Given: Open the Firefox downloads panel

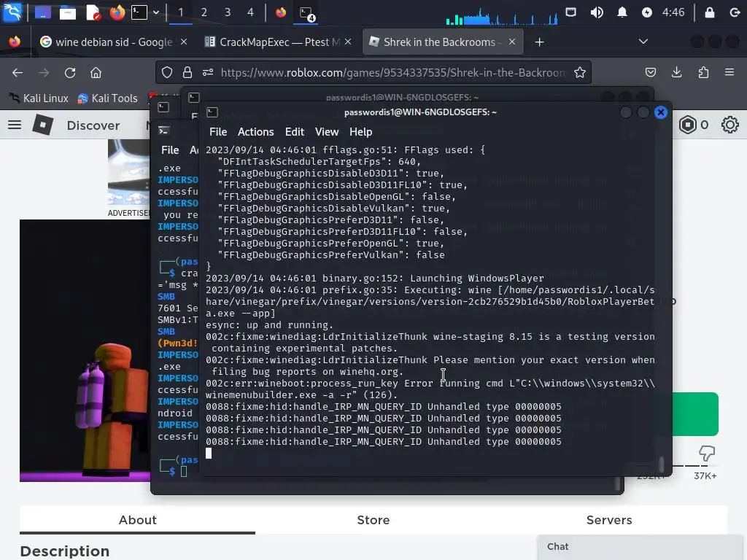Looking at the screenshot, I should point(676,72).
